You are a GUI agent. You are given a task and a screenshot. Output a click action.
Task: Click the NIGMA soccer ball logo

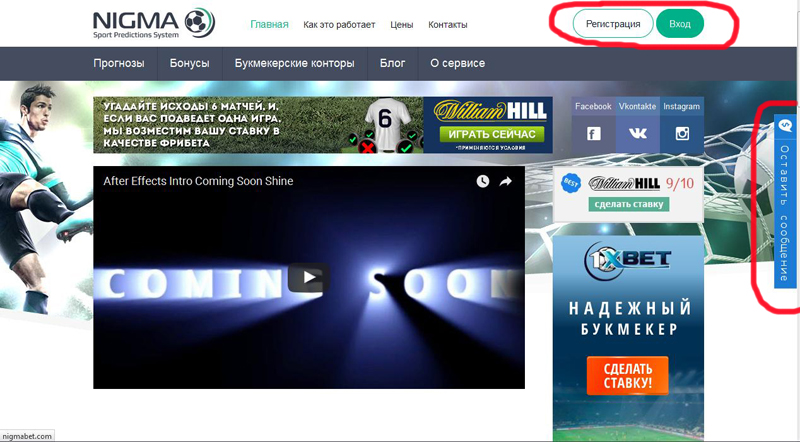199,22
